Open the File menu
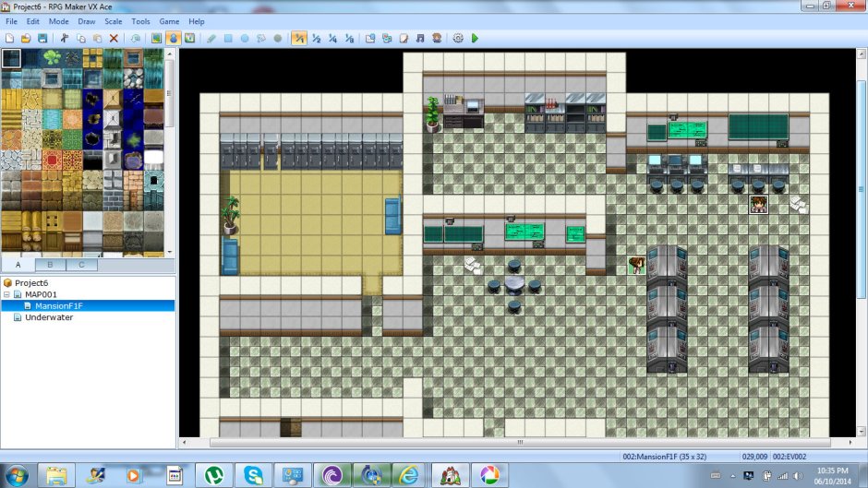The width and height of the screenshot is (868, 488). (x=12, y=21)
